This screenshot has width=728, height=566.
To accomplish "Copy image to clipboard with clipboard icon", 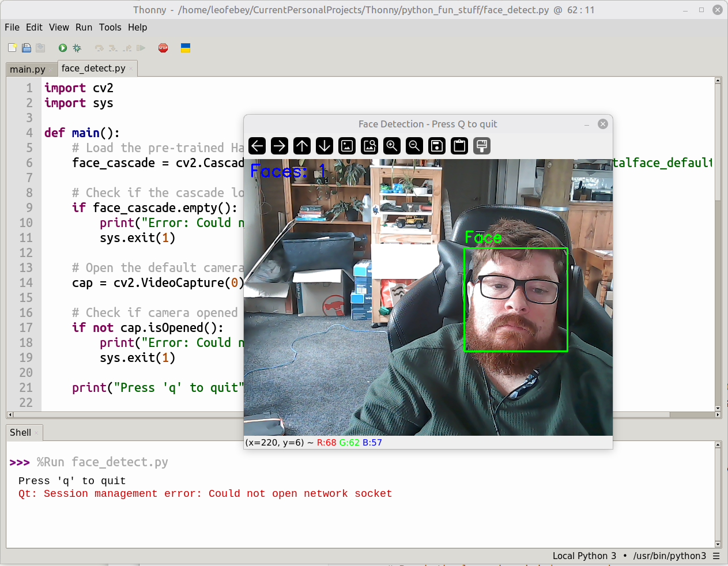I will tap(459, 146).
